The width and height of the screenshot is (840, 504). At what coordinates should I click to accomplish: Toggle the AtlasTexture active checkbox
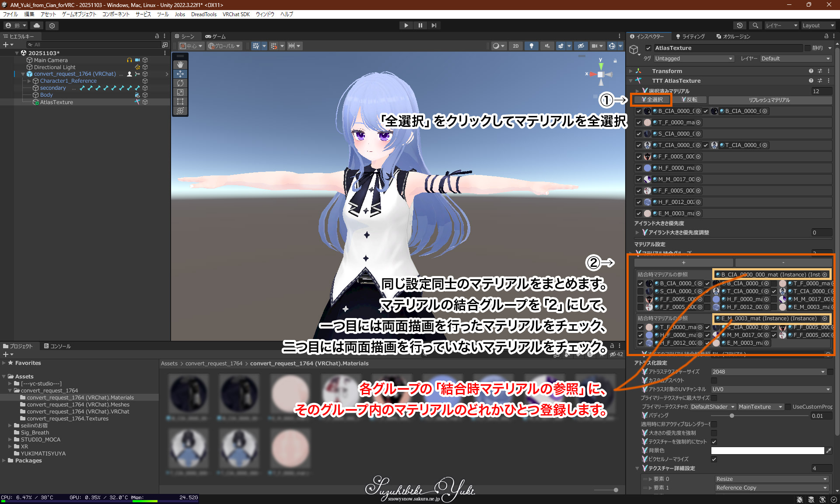648,48
